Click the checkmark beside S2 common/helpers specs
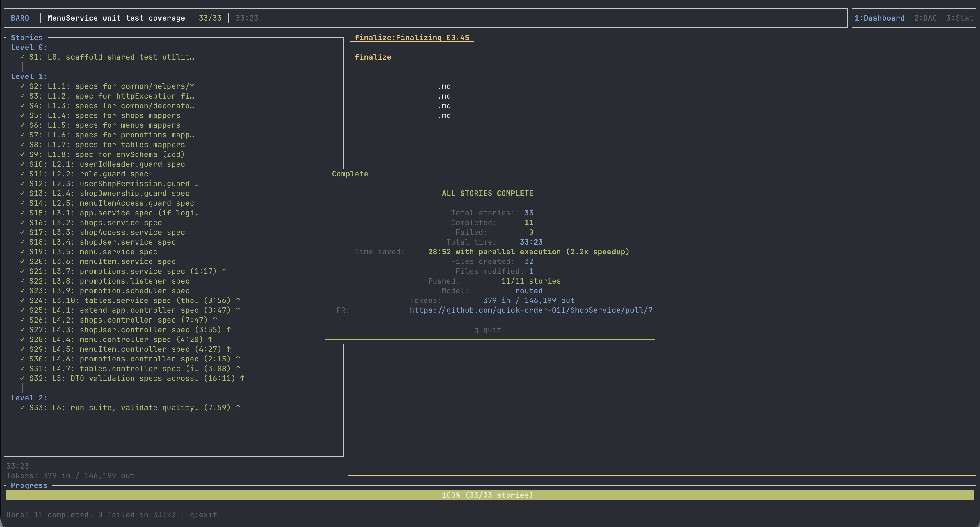 22,86
